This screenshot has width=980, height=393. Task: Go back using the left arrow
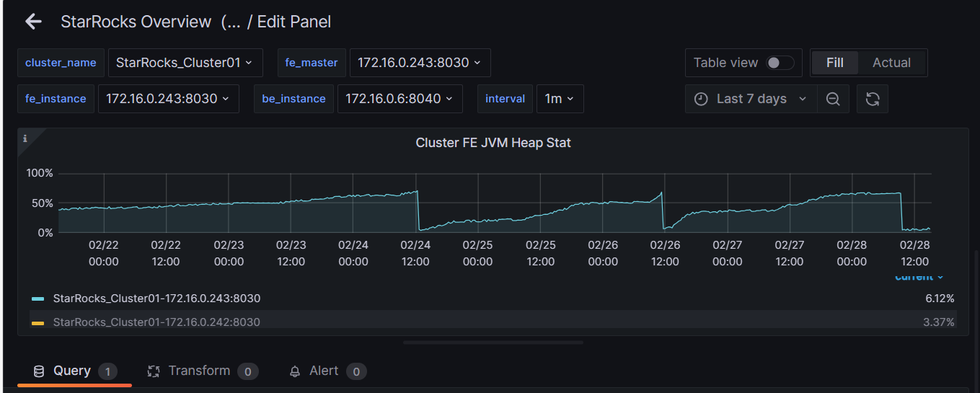(34, 22)
